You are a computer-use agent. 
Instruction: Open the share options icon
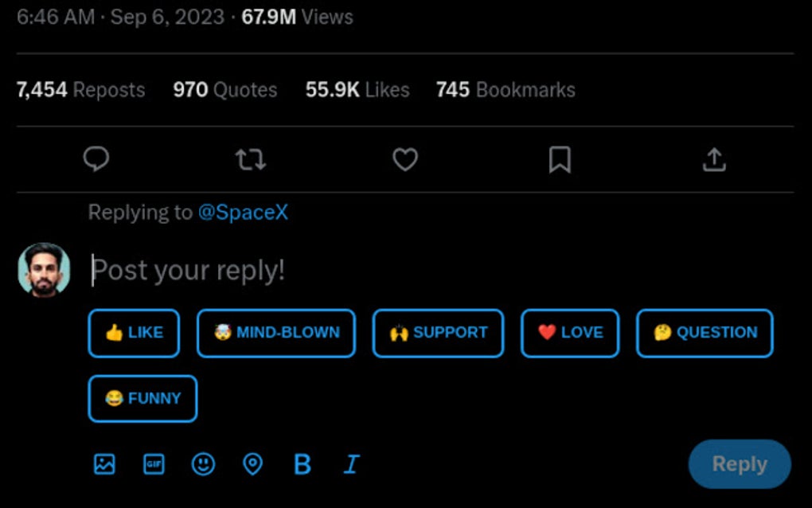pyautogui.click(x=714, y=159)
